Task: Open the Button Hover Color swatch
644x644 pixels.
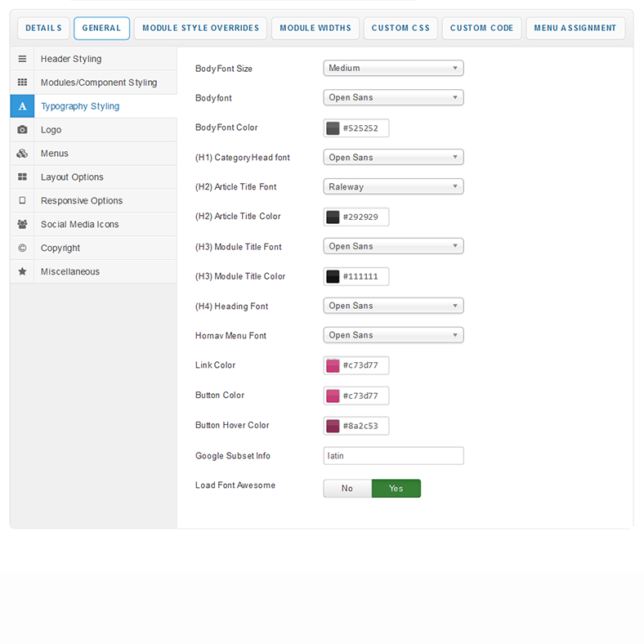Action: click(333, 426)
